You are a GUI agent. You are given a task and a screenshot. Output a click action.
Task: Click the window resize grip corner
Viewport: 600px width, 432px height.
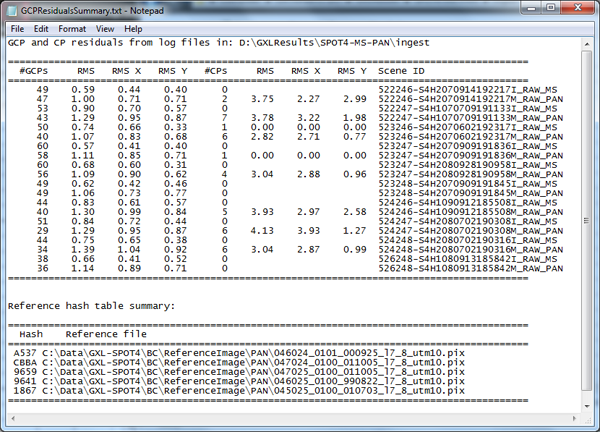pyautogui.click(x=589, y=420)
